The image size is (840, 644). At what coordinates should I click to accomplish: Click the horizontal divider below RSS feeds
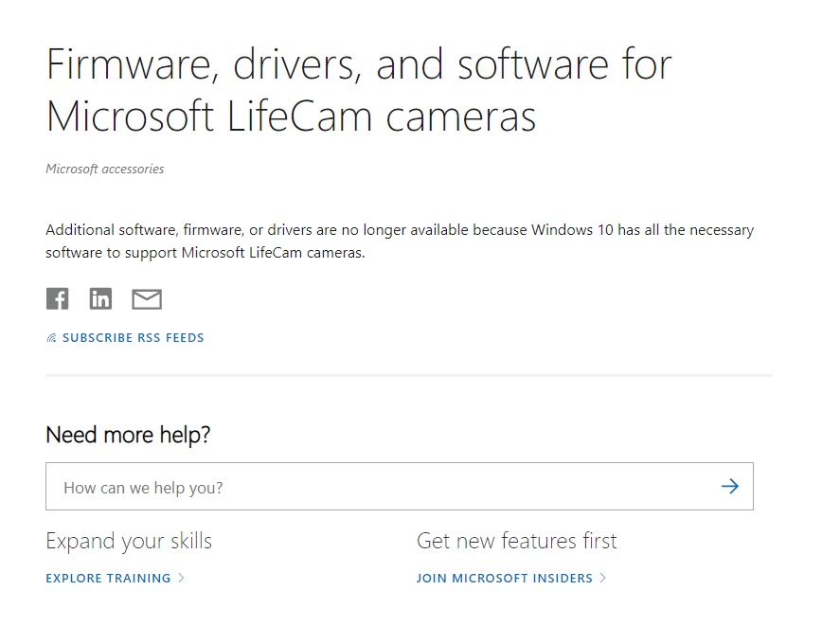[x=409, y=376]
